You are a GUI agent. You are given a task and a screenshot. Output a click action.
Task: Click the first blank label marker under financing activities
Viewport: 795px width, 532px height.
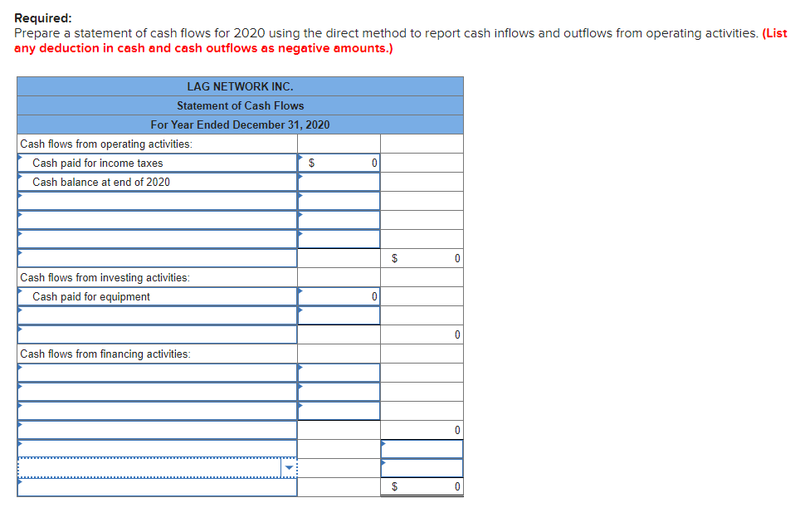[x=19, y=372]
